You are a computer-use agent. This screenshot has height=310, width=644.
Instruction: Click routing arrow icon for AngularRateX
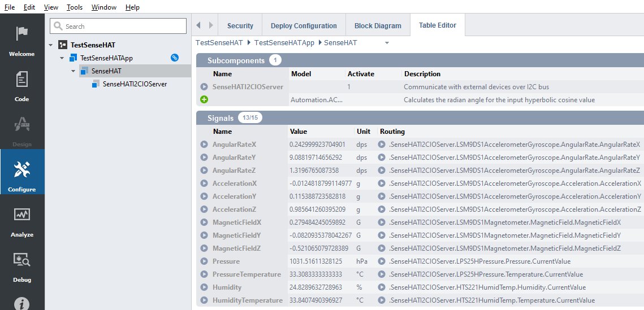pyautogui.click(x=382, y=145)
